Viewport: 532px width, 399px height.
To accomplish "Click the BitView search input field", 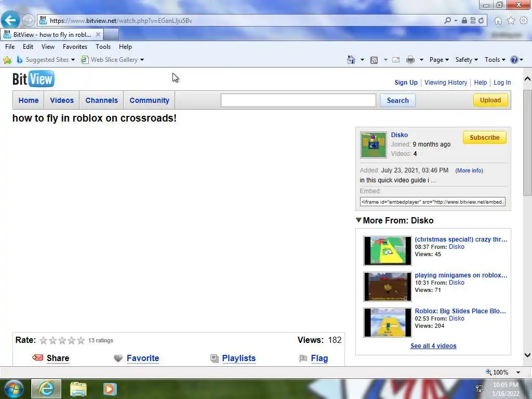I will pos(298,100).
